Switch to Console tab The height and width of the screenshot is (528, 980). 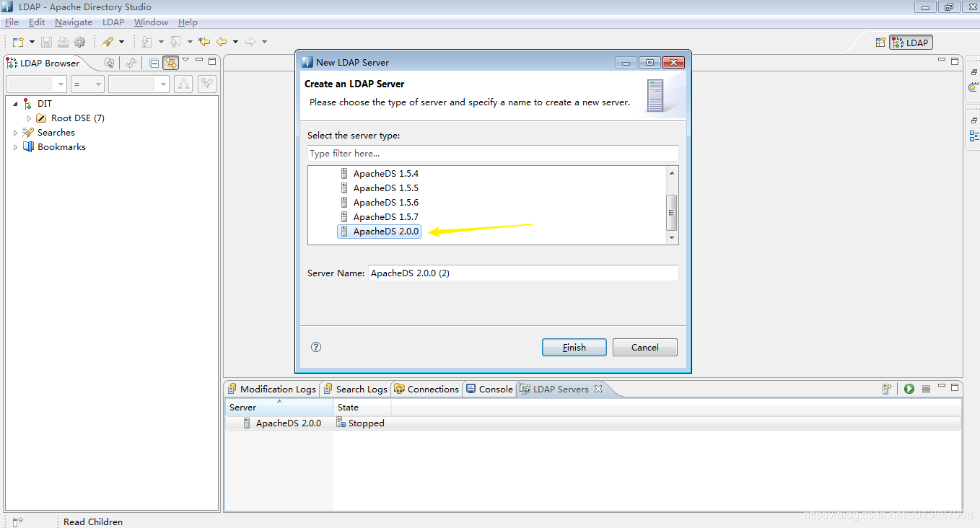(x=489, y=389)
